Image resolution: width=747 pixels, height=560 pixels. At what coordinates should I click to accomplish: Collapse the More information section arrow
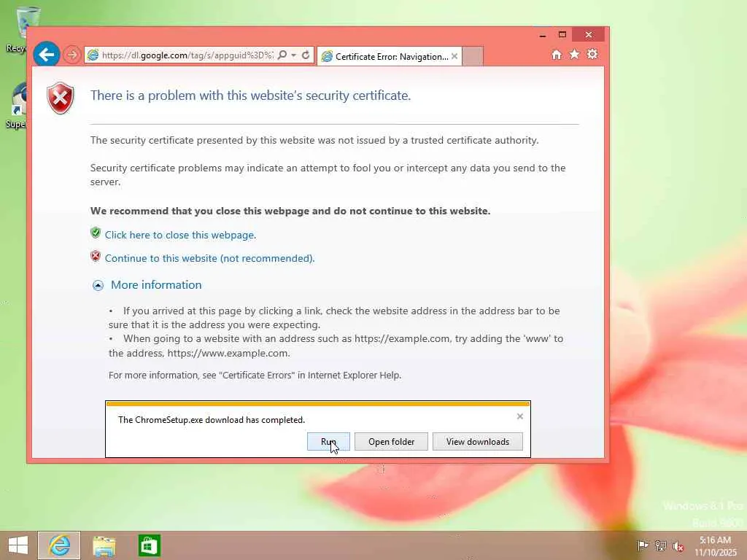click(x=98, y=285)
